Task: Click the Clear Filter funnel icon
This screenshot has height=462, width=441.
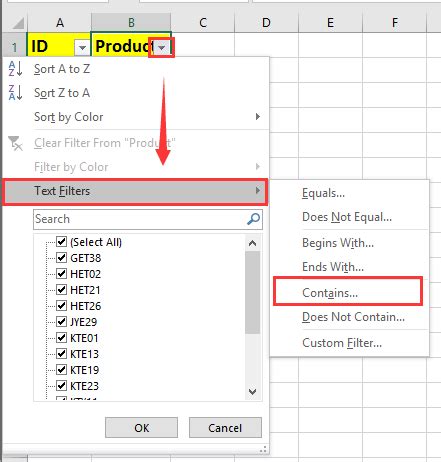Action: point(15,143)
